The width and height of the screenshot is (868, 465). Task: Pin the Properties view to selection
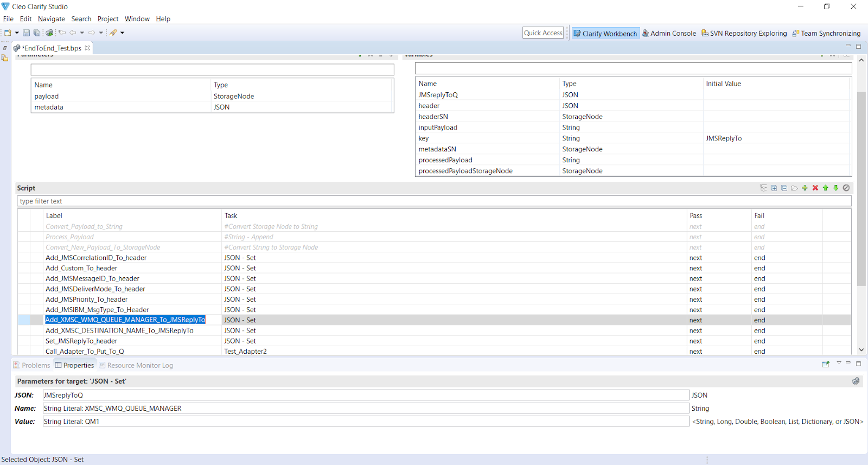tap(826, 364)
